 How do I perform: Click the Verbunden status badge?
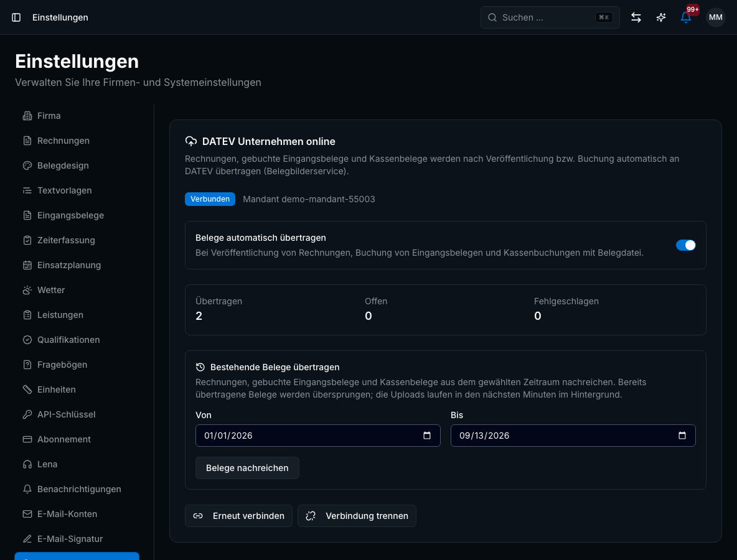click(x=210, y=199)
